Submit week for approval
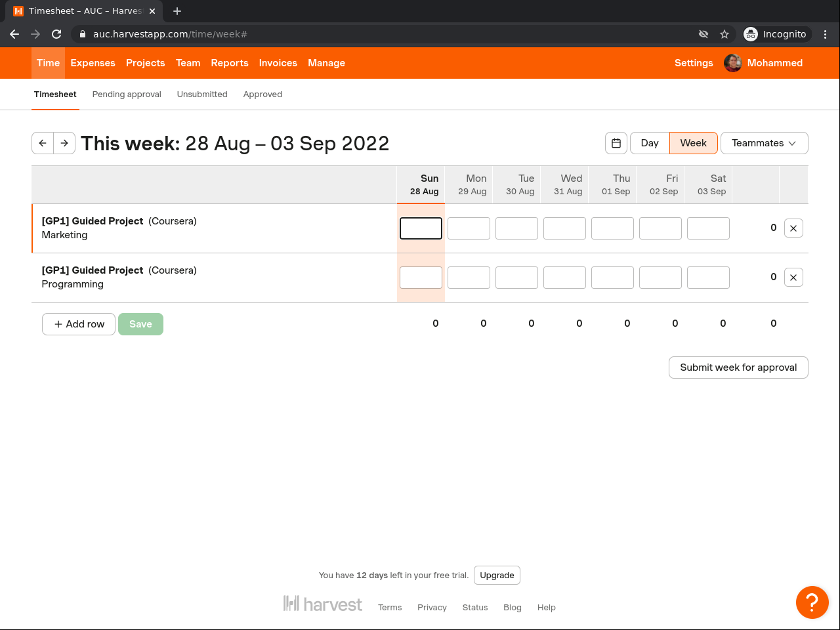 click(x=738, y=367)
